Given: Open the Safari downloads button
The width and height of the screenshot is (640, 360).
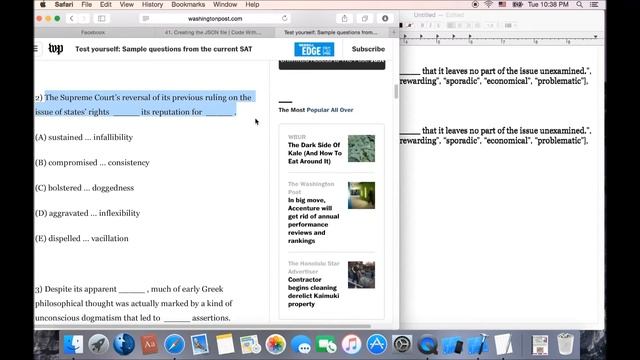Looking at the screenshot, I should pos(385,18).
